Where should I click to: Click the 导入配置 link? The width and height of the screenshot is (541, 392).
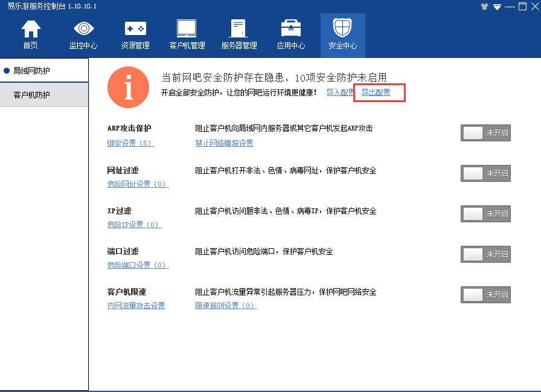(x=341, y=92)
